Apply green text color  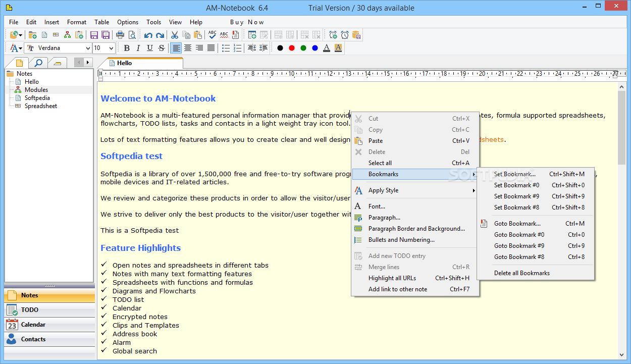click(x=303, y=48)
